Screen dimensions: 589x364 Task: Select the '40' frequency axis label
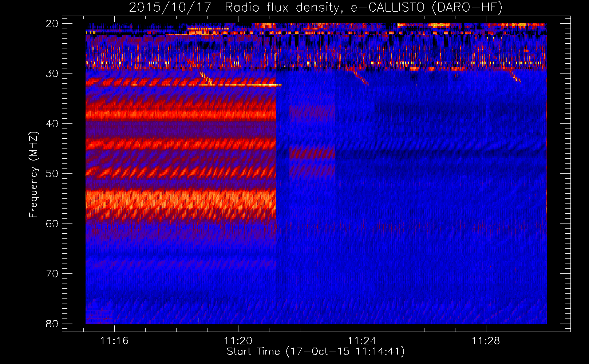pyautogui.click(x=52, y=124)
